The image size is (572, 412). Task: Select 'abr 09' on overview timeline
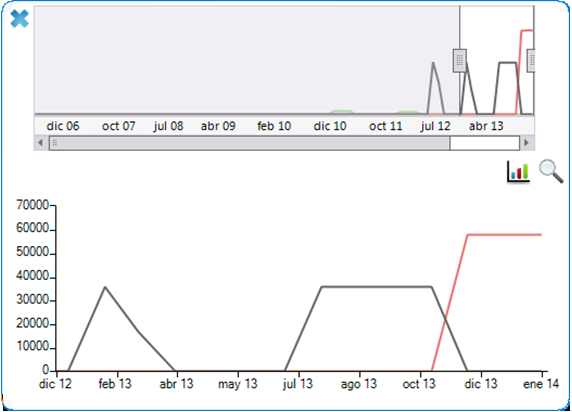pos(218,126)
